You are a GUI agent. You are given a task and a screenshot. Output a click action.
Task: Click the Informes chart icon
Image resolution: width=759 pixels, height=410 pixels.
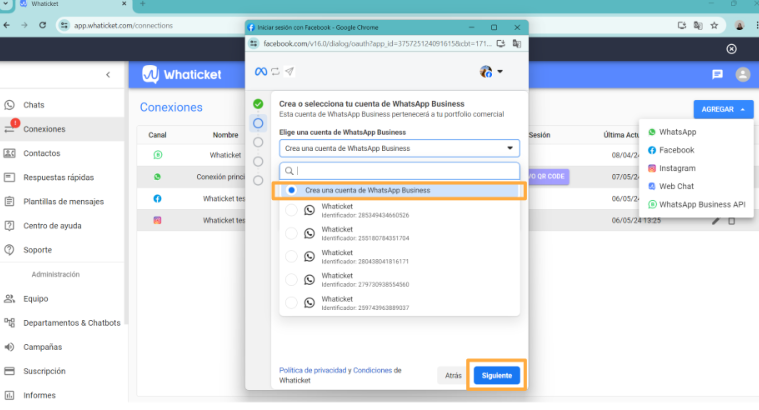(x=9, y=395)
